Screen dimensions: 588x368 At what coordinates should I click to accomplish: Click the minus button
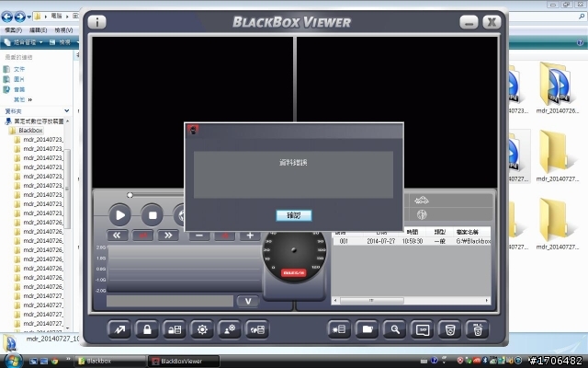(199, 236)
